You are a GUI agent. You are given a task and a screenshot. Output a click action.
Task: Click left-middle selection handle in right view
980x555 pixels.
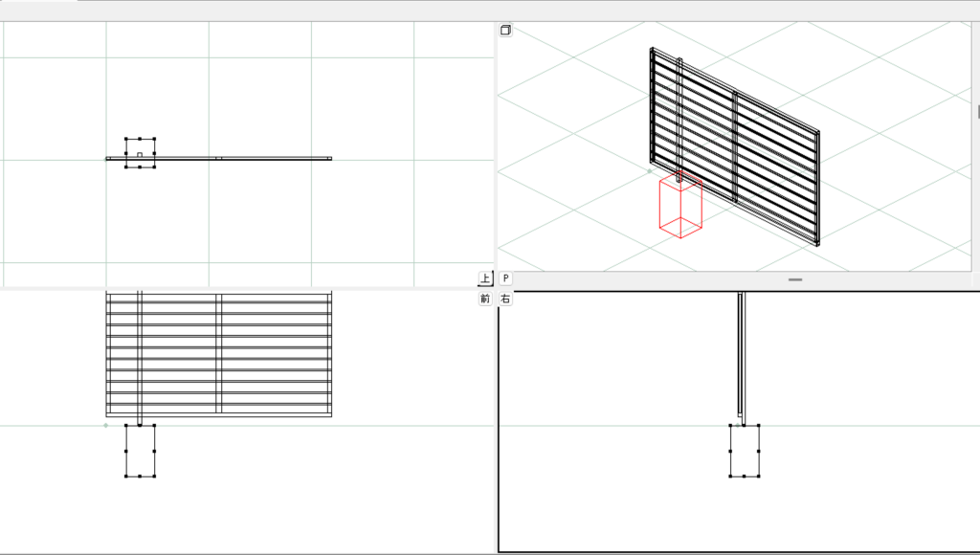pyautogui.click(x=731, y=451)
